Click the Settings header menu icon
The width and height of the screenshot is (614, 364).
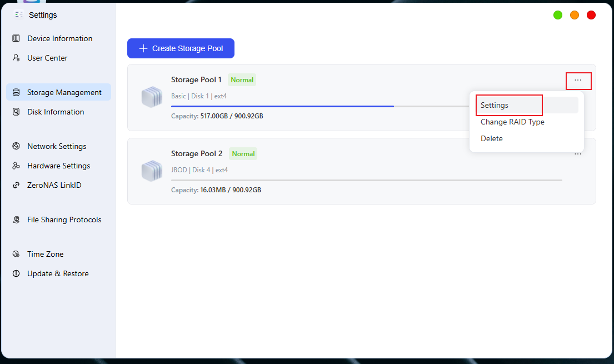click(19, 15)
